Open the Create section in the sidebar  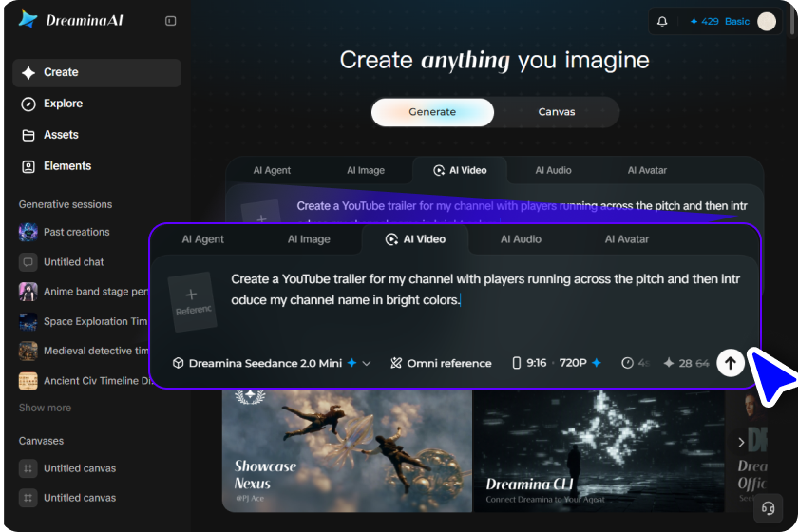(x=97, y=72)
